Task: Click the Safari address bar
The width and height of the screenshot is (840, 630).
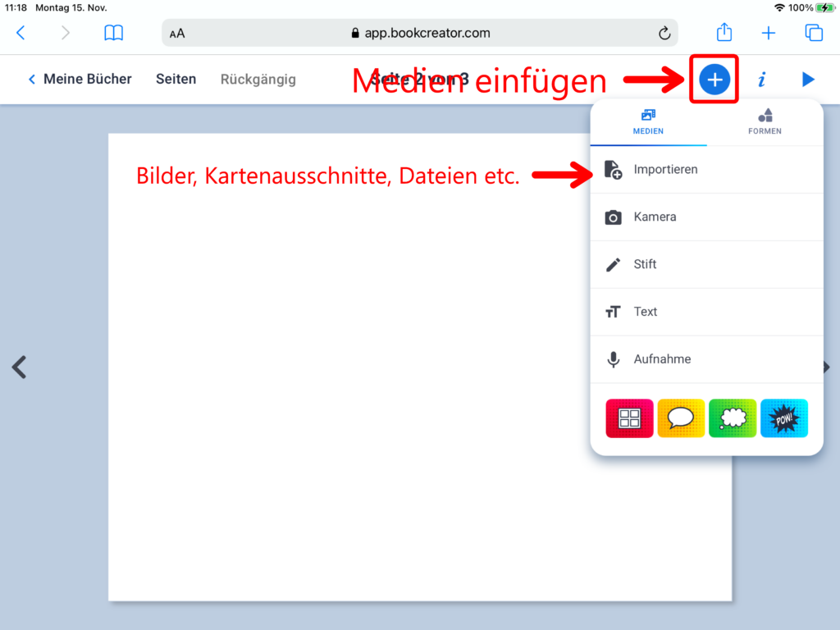Action: pos(419,33)
